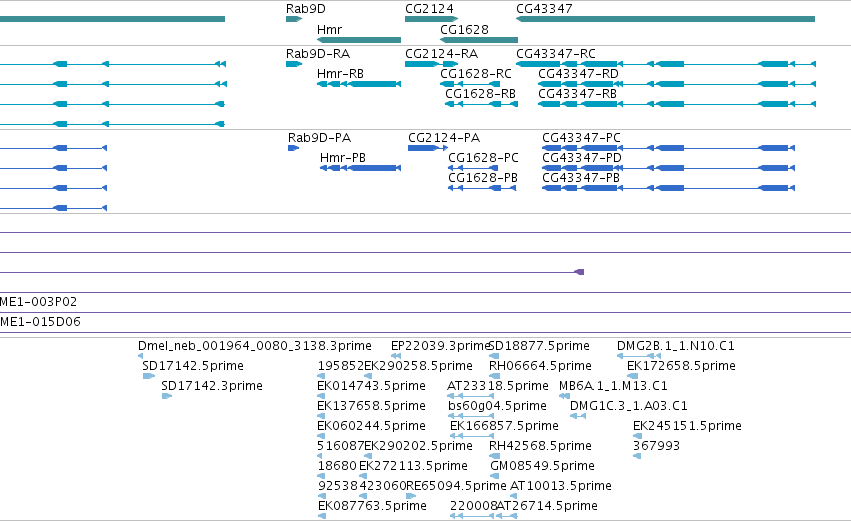This screenshot has height=521, width=851.
Task: Click the purple feature marker block
Action: click(579, 272)
